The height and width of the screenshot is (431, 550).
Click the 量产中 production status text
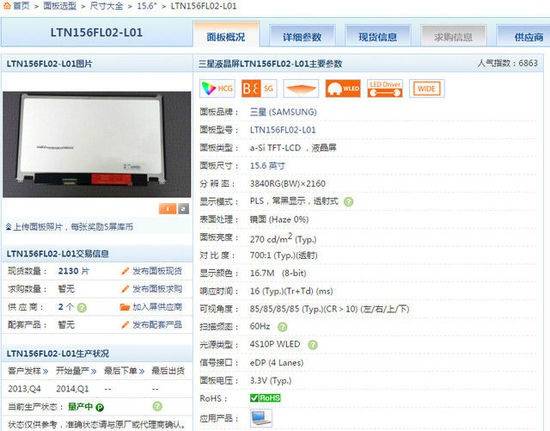(80, 407)
